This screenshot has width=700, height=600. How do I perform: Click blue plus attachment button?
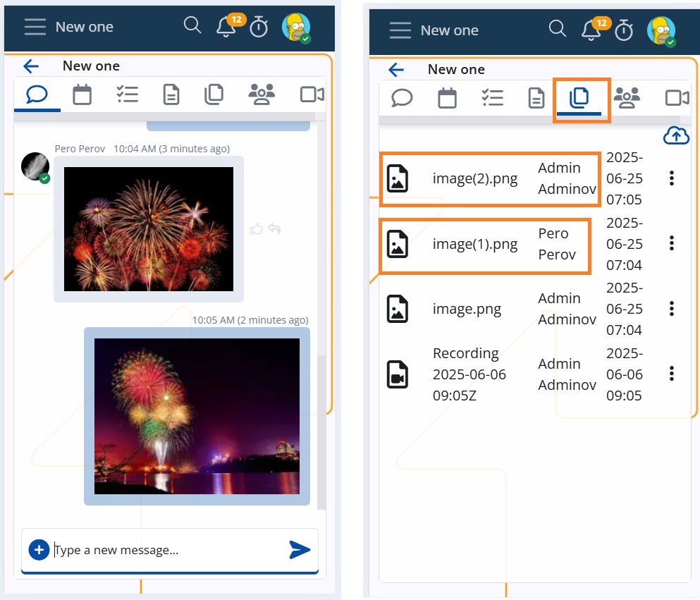39,549
